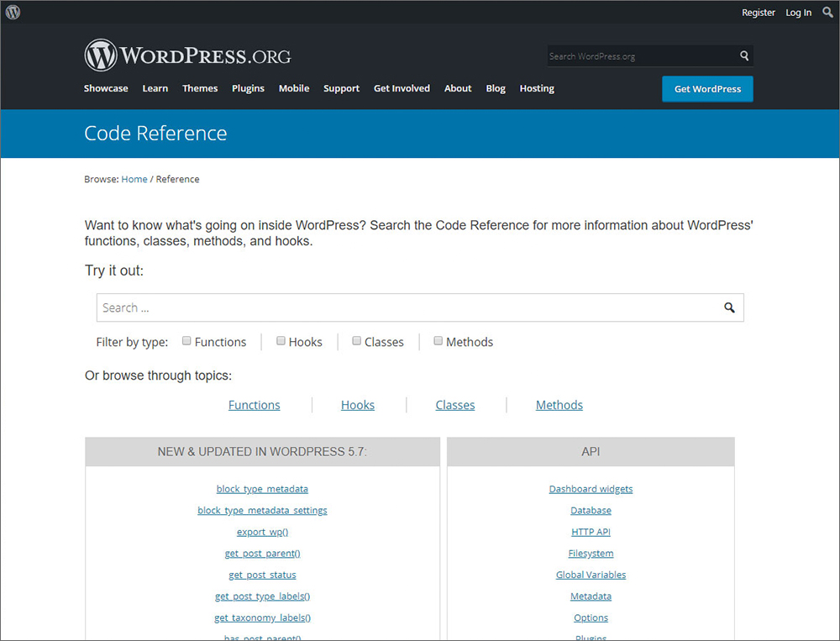Open the get_post_type_labels() link
840x641 pixels.
[x=262, y=596]
